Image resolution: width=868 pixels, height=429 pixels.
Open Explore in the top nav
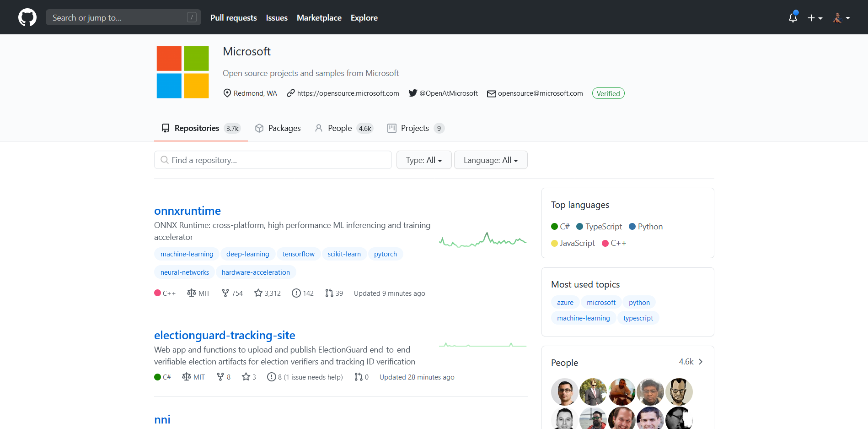click(x=364, y=18)
